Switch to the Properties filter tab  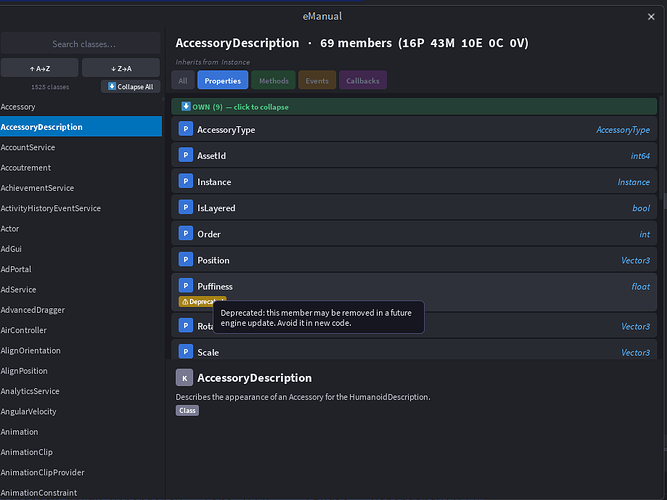[x=222, y=80]
